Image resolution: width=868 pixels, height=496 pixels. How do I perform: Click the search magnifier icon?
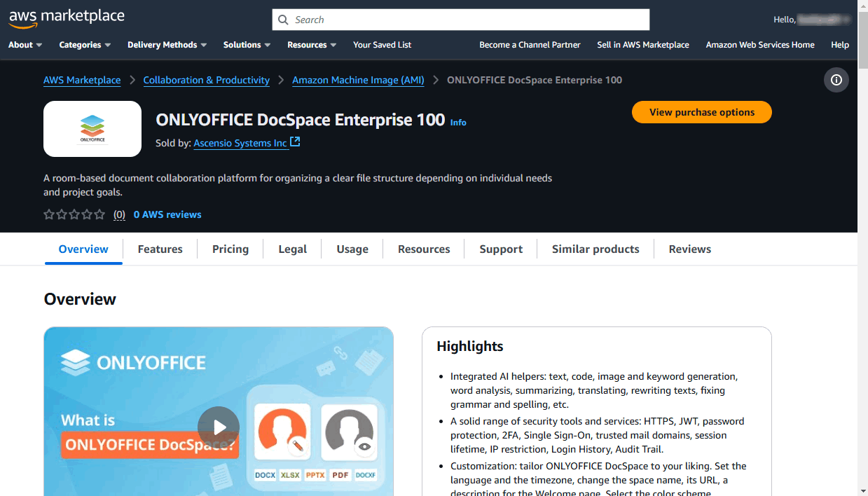283,20
